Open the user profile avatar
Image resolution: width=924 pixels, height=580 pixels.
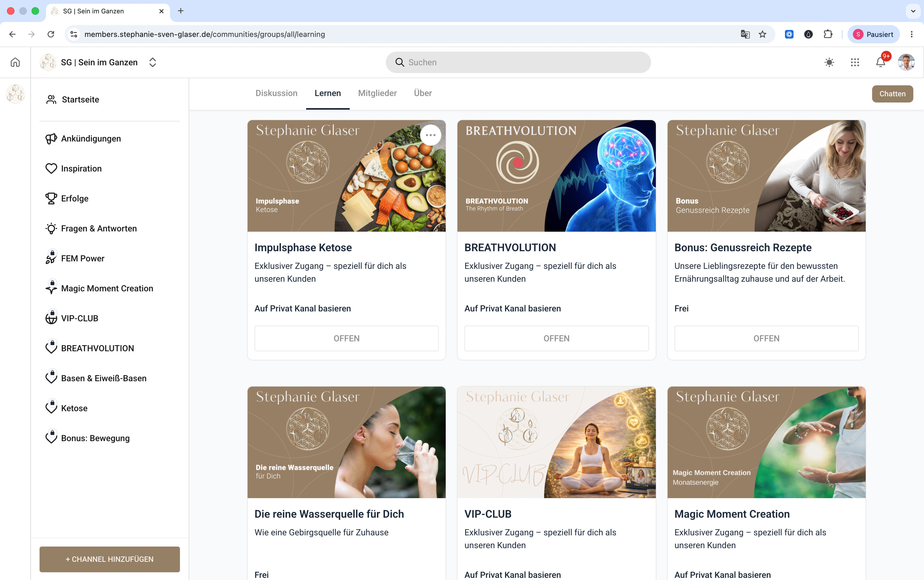[906, 62]
